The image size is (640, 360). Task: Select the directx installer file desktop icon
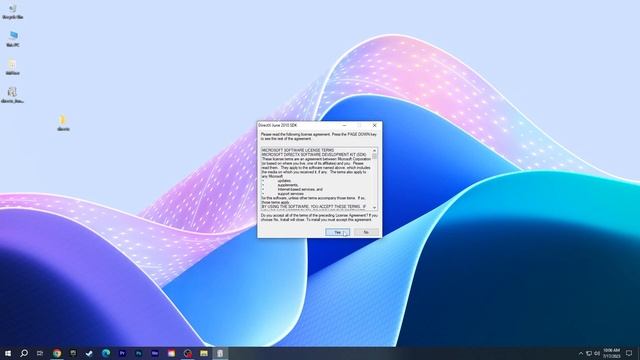13,95
